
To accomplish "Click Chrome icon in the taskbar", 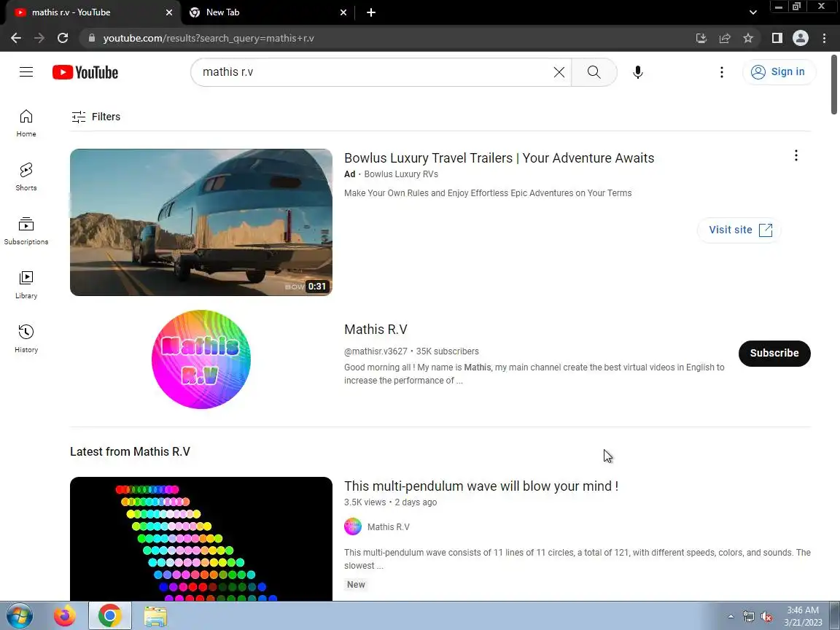I will [110, 616].
